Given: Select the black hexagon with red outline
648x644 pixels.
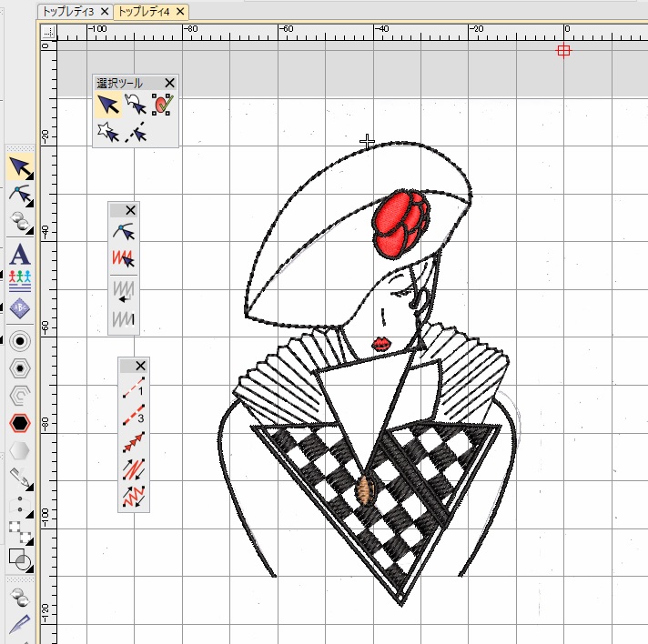Looking at the screenshot, I should [x=20, y=423].
